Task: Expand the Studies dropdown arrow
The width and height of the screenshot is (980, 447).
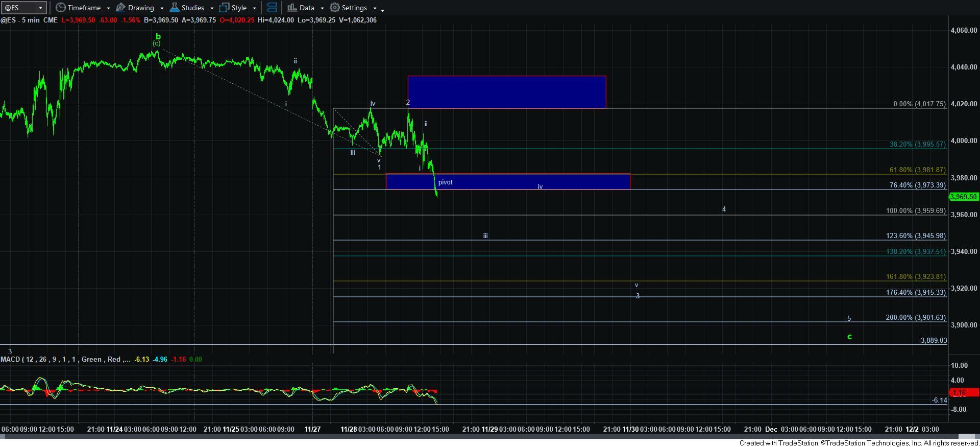Action: point(212,8)
